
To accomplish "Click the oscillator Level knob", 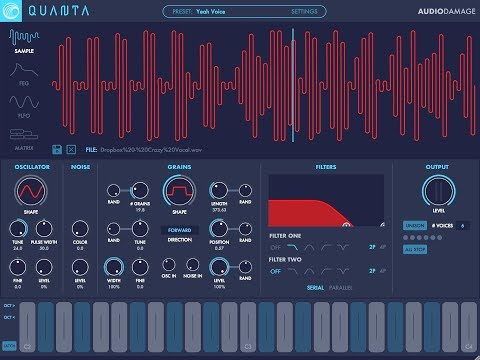I will point(44,267).
